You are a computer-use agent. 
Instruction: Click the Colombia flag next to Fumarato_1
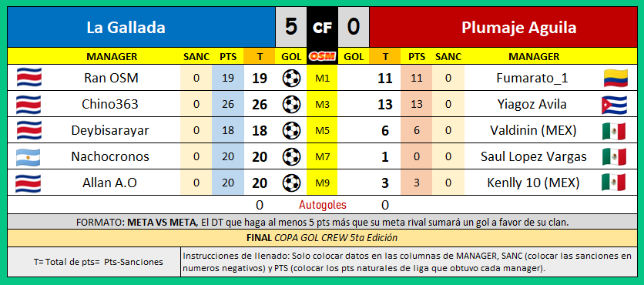click(x=615, y=78)
